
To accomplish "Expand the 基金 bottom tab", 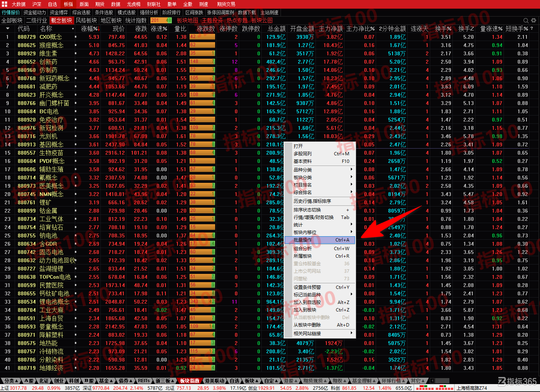I will 106,381.
